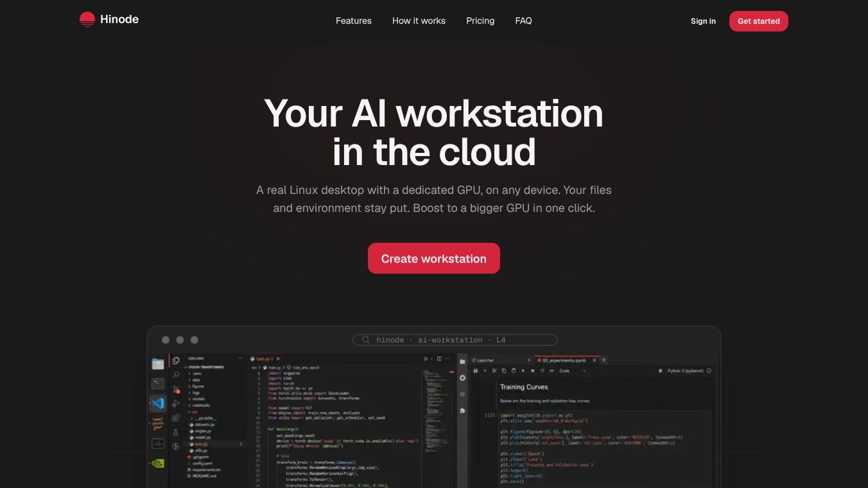Click the Create workstation button
This screenshot has width=868, height=488.
tap(434, 258)
